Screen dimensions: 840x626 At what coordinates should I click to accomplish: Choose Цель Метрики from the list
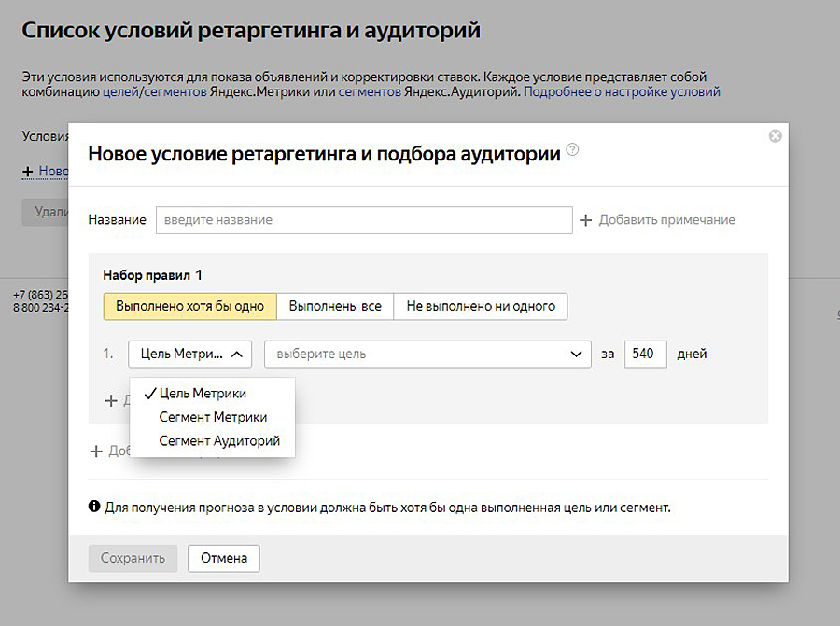coord(203,394)
